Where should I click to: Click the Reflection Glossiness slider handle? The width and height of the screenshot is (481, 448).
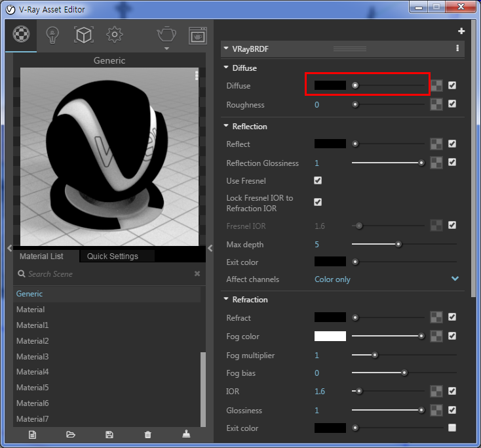click(421, 163)
